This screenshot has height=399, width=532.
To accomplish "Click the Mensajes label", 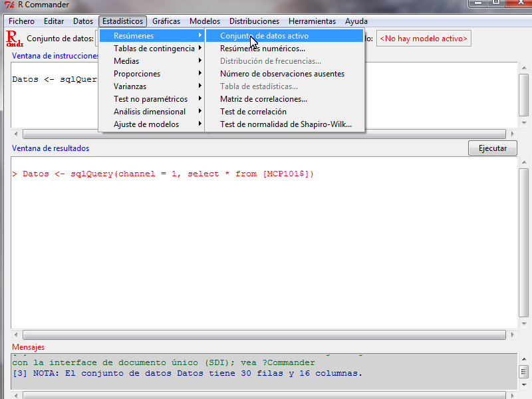I will [28, 347].
